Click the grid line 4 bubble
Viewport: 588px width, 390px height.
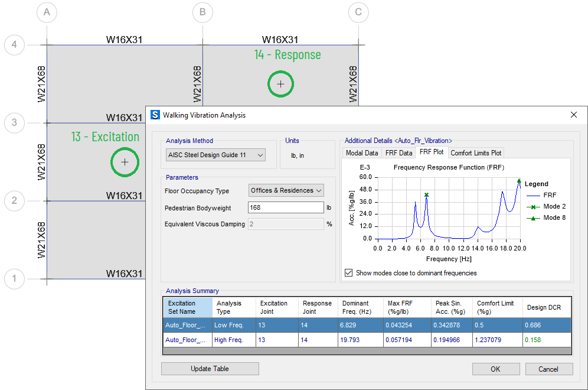14,45
